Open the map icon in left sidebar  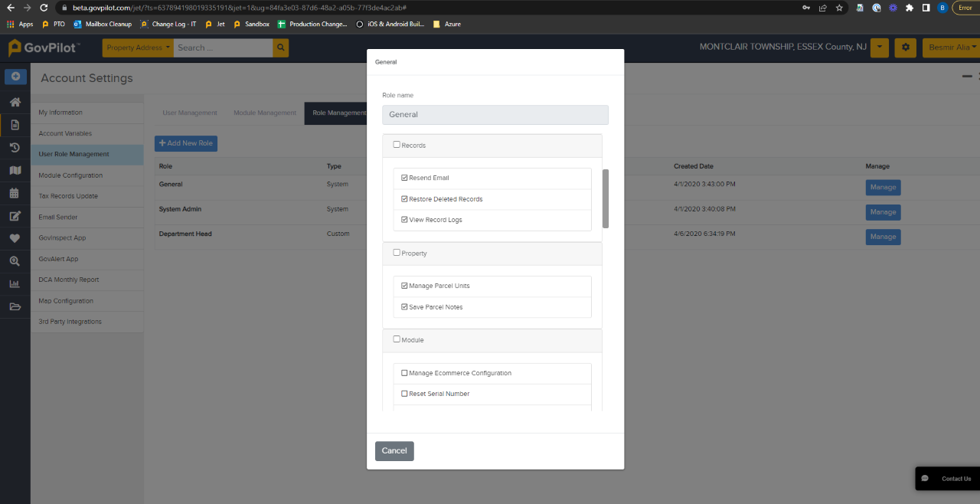(15, 170)
